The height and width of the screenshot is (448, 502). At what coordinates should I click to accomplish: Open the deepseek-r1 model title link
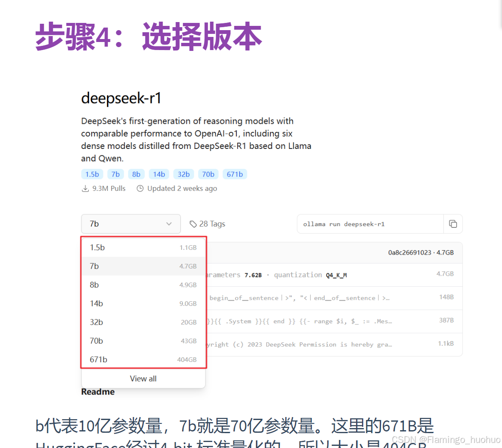coord(120,98)
